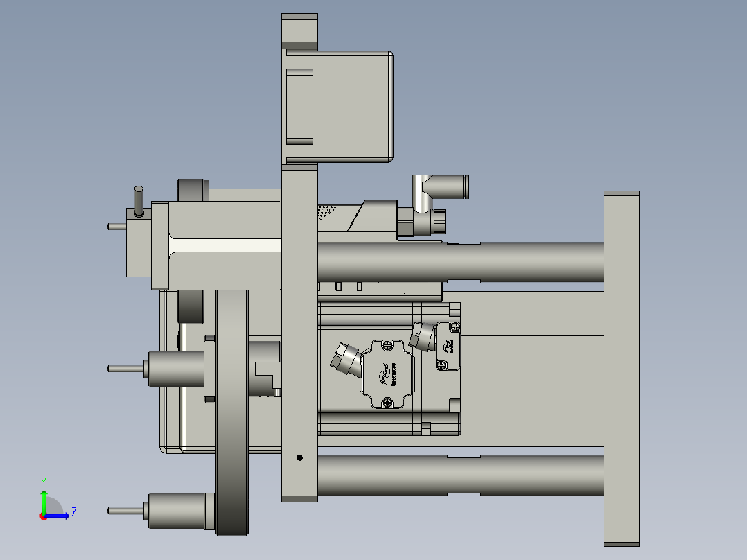Select the small logo plate with two screws
The height and width of the screenshot is (560, 747).
pyautogui.click(x=448, y=346)
